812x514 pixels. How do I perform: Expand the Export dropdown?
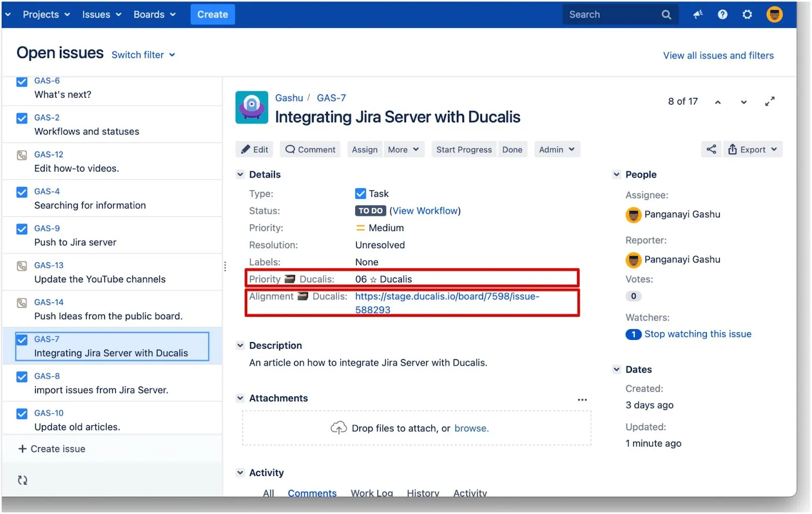tap(753, 150)
